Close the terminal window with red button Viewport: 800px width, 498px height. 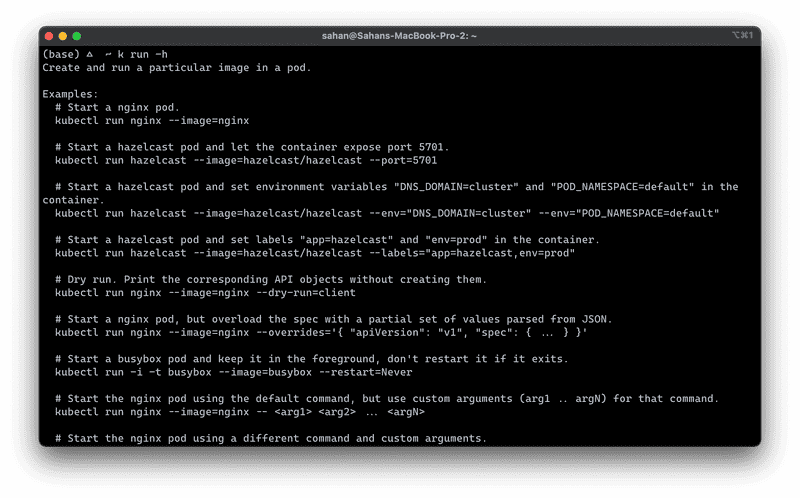pyautogui.click(x=49, y=36)
